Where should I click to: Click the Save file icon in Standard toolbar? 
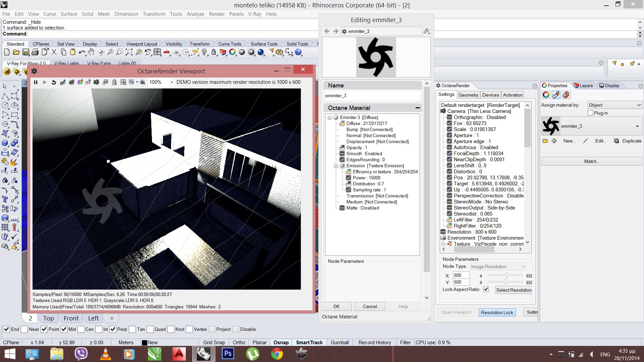(25, 52)
